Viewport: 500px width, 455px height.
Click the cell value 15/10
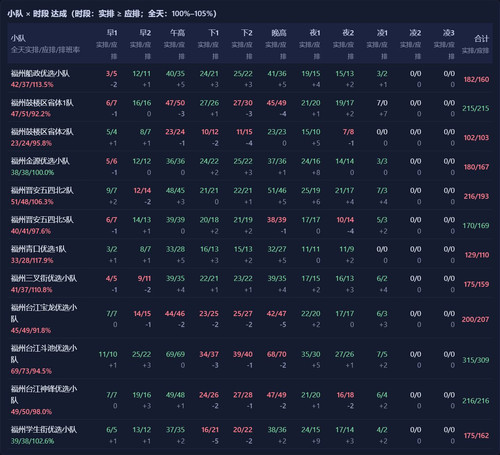pos(311,132)
